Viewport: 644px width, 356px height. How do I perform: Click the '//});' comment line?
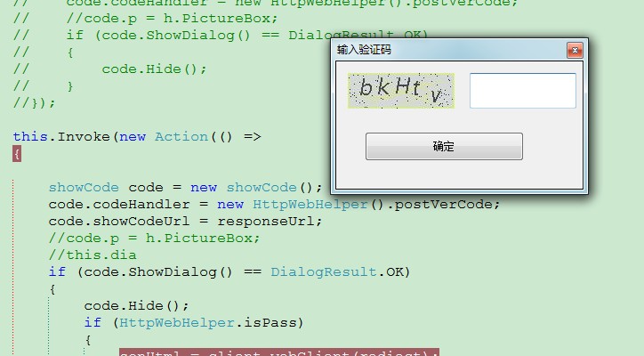point(34,102)
